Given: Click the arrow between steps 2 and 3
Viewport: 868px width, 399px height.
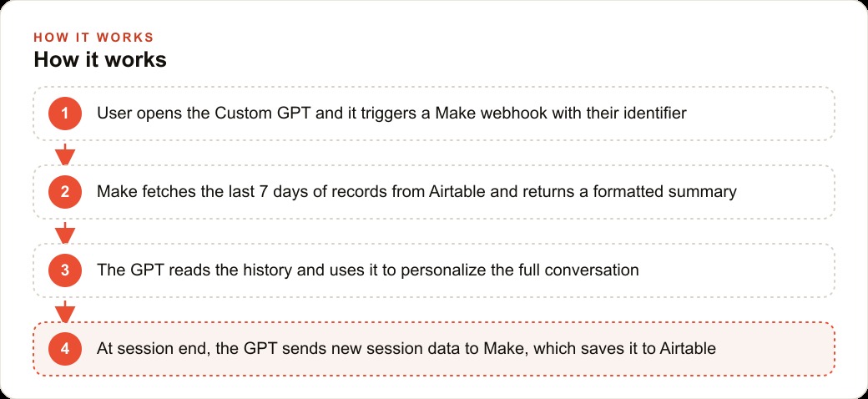Looking at the screenshot, I should click(x=65, y=233).
